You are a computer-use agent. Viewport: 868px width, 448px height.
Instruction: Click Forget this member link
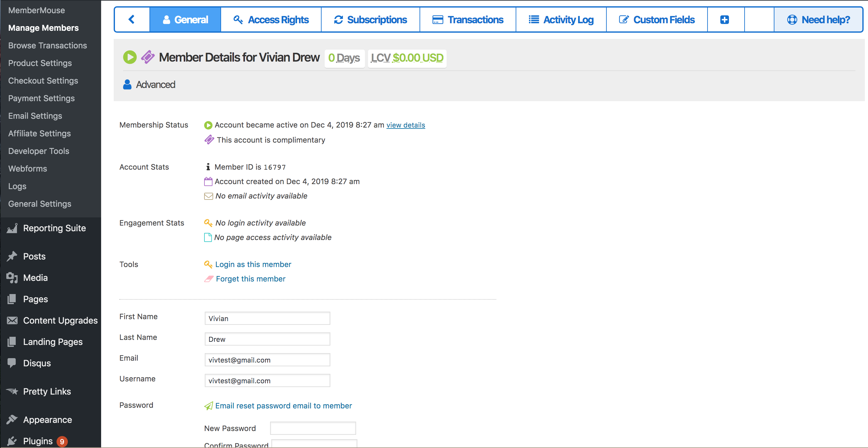point(250,279)
